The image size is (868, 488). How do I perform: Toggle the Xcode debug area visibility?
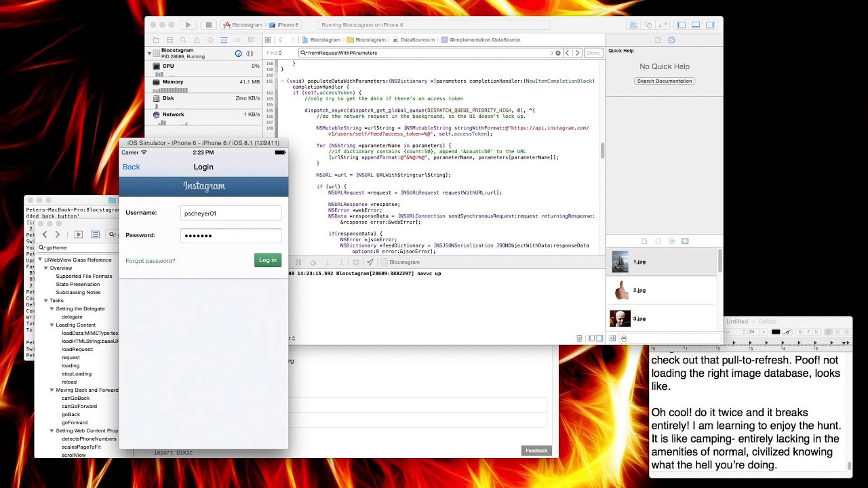[696, 25]
